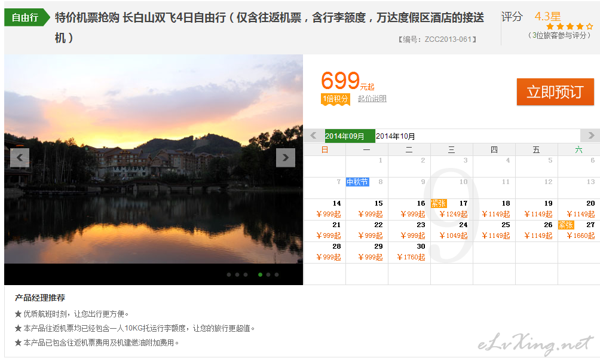This screenshot has height=364, width=600.
Task: Select September 23 at ¥999起
Action: 409,231
